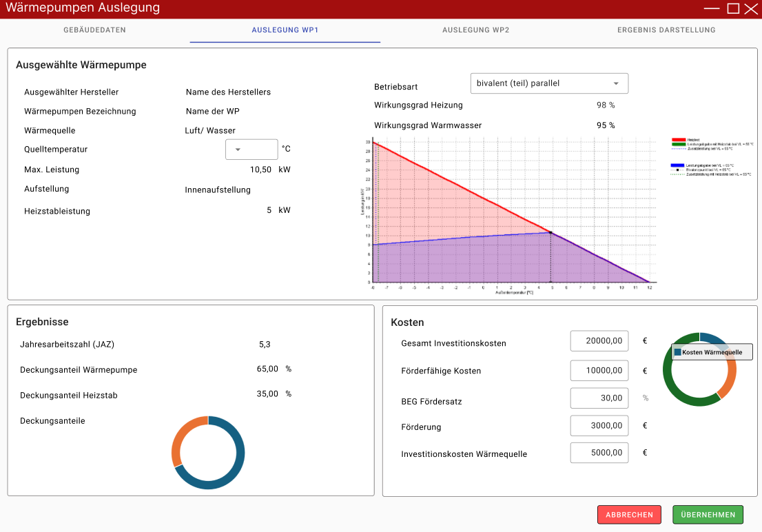Screen dimensions: 762x532
Task: Switch to the Gebäudedaten tab
Action: point(94,30)
